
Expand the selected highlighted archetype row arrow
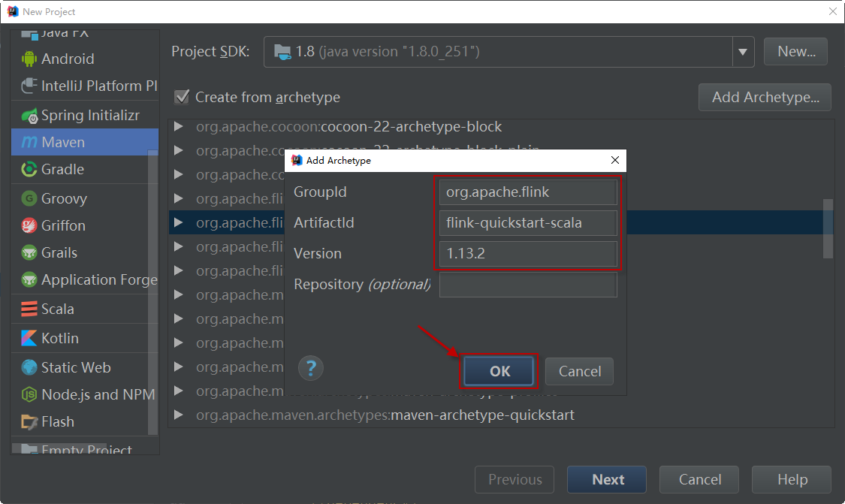click(x=178, y=222)
